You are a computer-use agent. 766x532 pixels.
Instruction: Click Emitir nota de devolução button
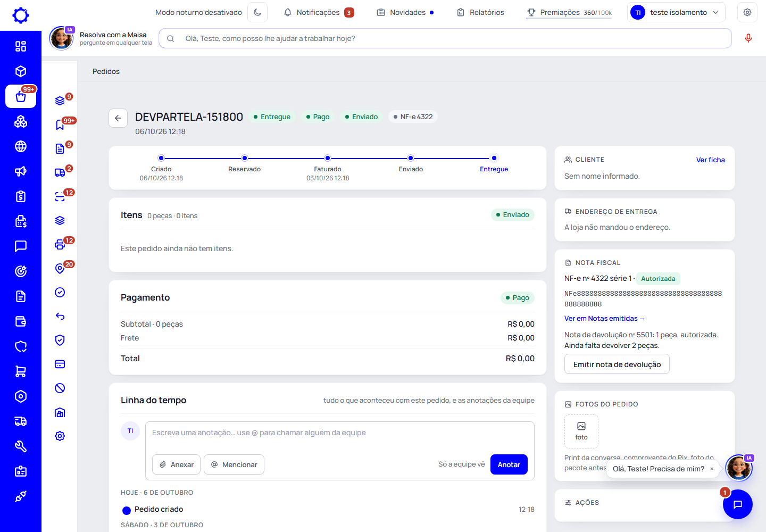[x=617, y=364]
